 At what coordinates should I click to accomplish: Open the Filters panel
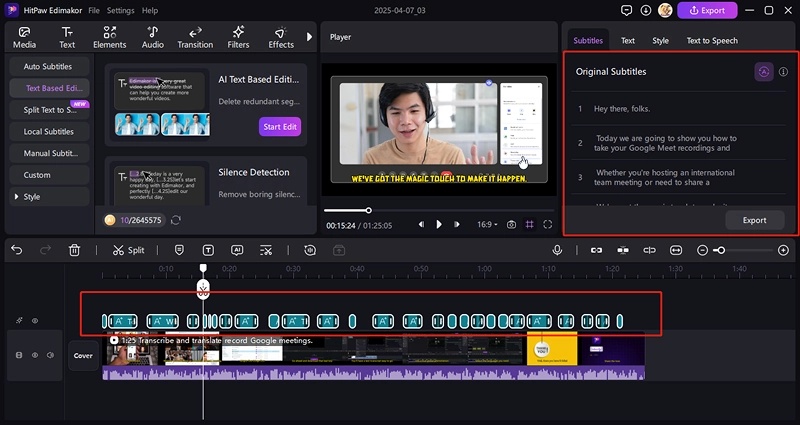point(238,38)
